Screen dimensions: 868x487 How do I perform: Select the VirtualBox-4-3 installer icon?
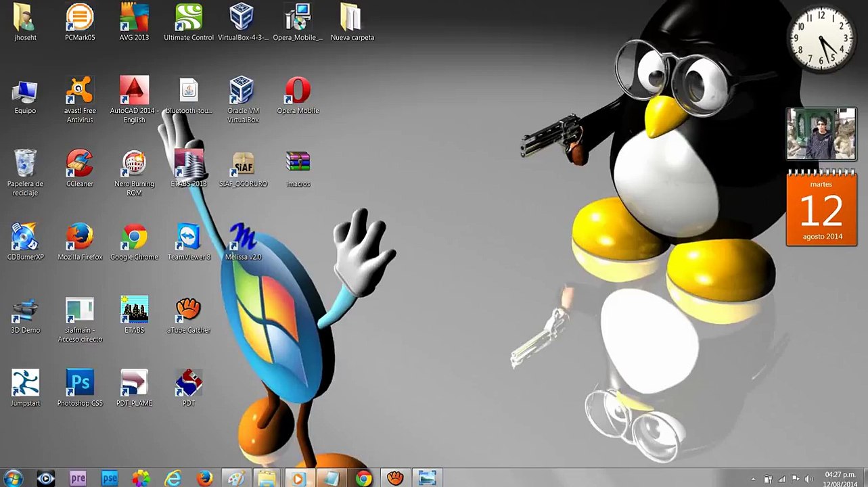point(242,22)
